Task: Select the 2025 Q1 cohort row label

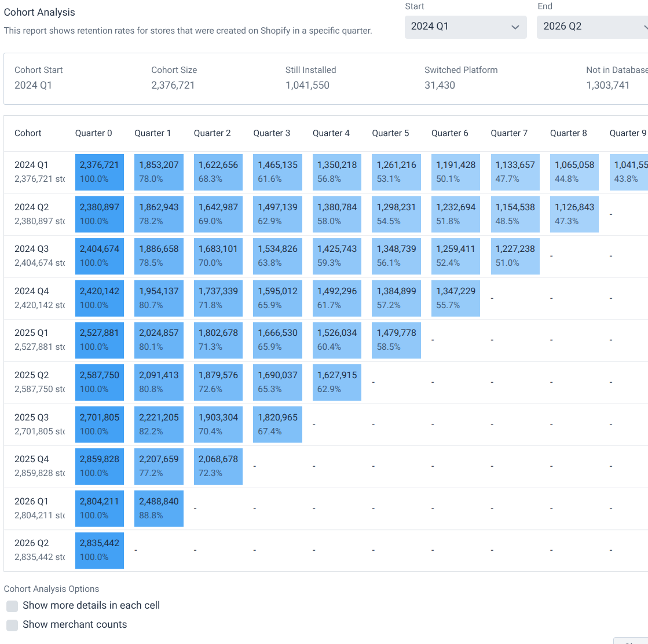Action: click(31, 333)
